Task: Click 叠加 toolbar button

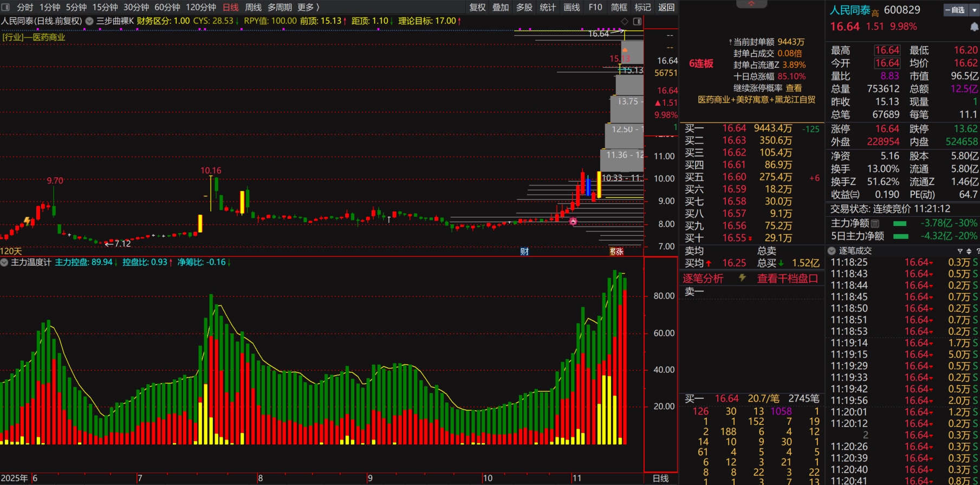Action: coord(501,7)
